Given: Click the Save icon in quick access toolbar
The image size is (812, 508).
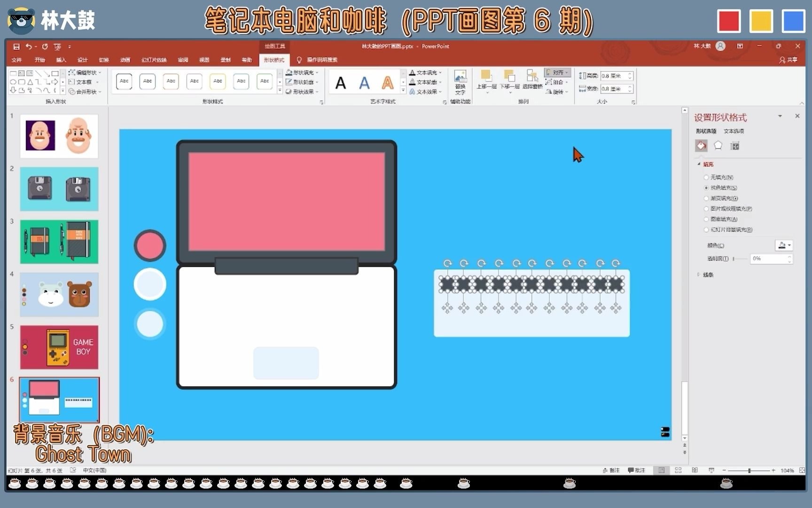Looking at the screenshot, I should pos(16,47).
